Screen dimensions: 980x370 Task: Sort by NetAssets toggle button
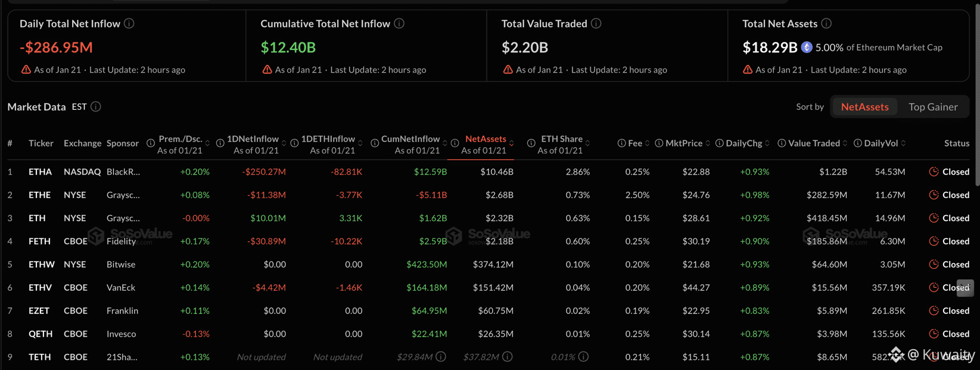point(865,107)
